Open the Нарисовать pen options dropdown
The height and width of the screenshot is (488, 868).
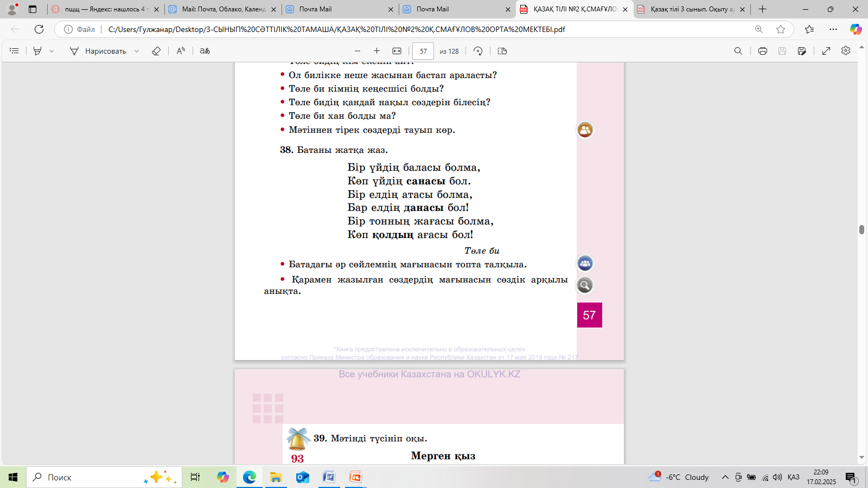[137, 51]
